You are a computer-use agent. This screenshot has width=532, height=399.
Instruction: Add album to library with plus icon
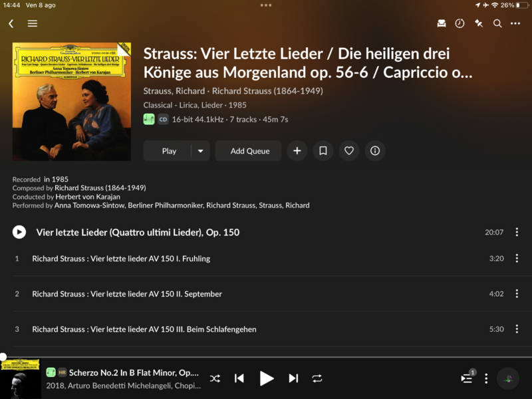(x=297, y=151)
